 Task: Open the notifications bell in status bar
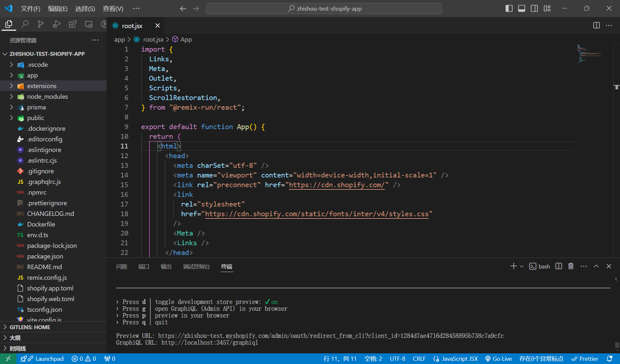coord(610,359)
